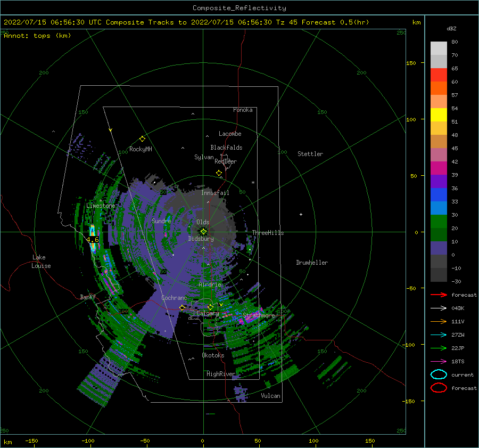Click the Blackfalds city label
Screen dimensions: 479x448
point(226,148)
